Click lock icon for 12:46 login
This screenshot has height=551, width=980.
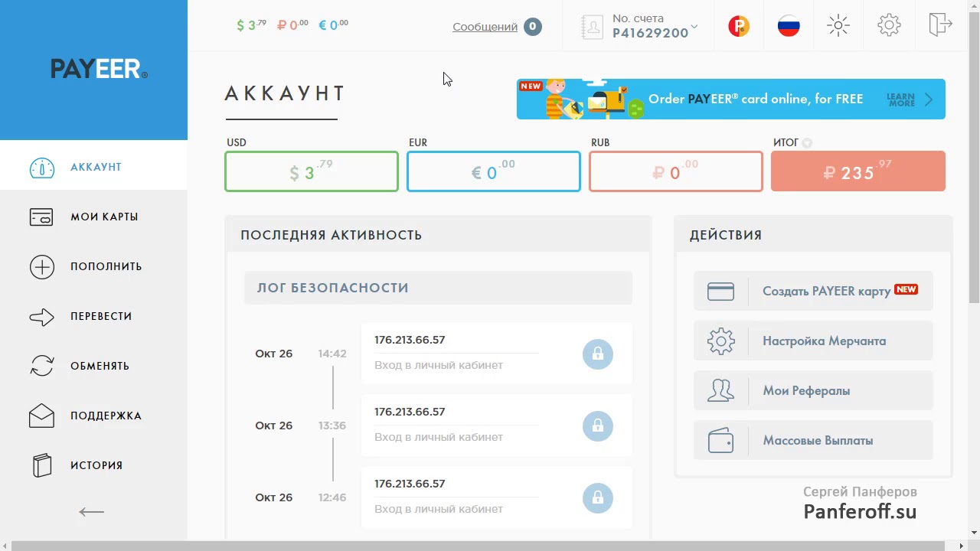coord(598,498)
